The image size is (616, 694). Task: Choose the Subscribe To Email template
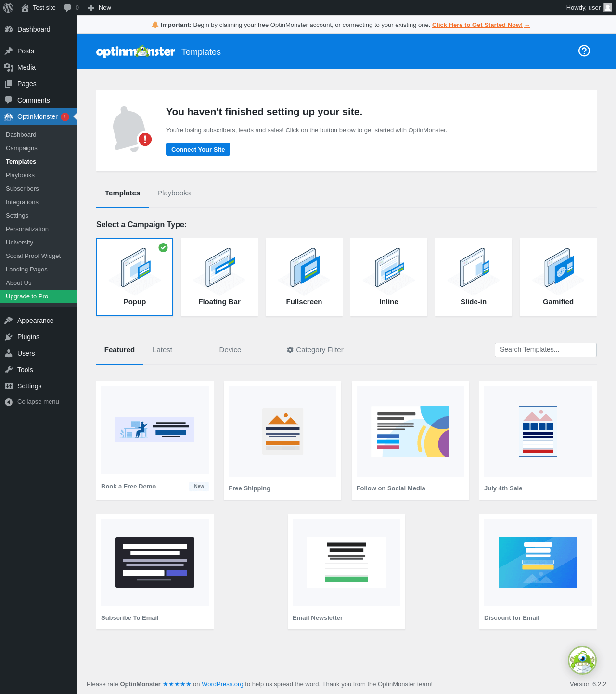(x=155, y=571)
